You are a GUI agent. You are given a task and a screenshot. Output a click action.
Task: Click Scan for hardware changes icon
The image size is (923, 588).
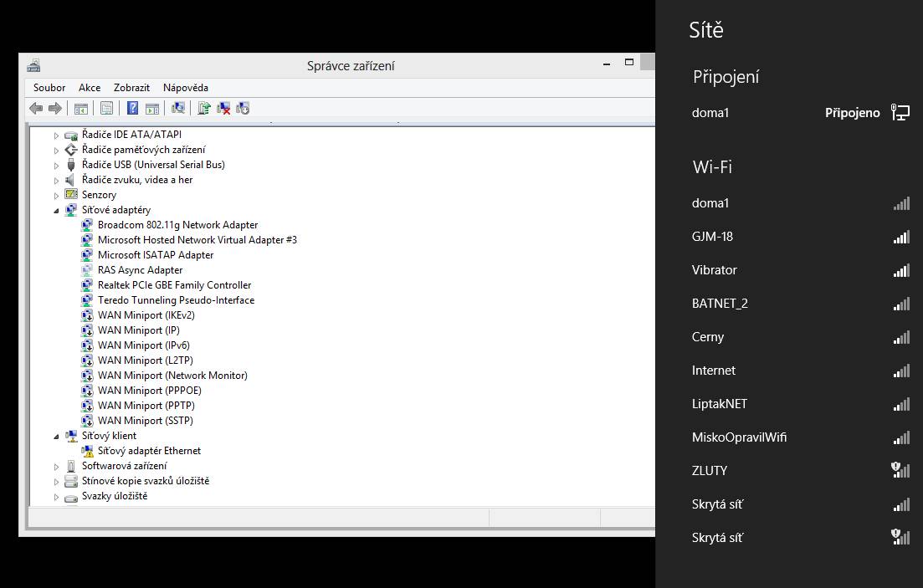[x=177, y=108]
